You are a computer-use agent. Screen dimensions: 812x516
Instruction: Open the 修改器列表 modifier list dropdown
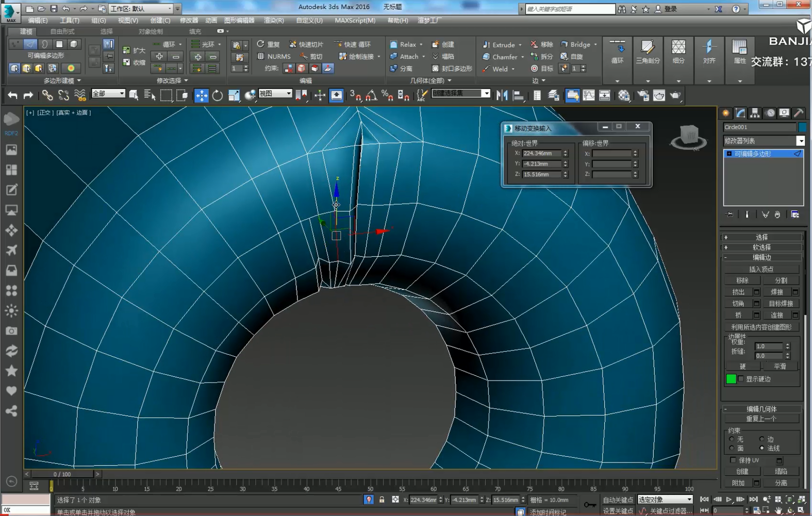tap(764, 141)
